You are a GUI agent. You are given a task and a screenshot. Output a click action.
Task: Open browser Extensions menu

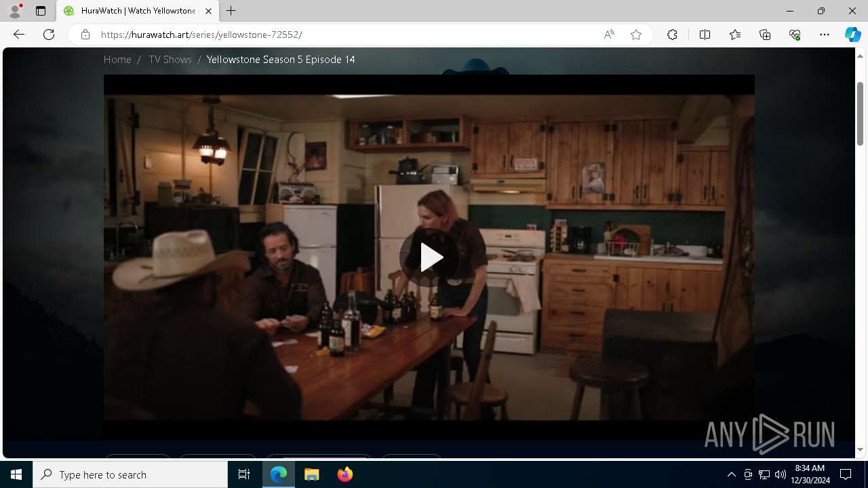(x=672, y=35)
